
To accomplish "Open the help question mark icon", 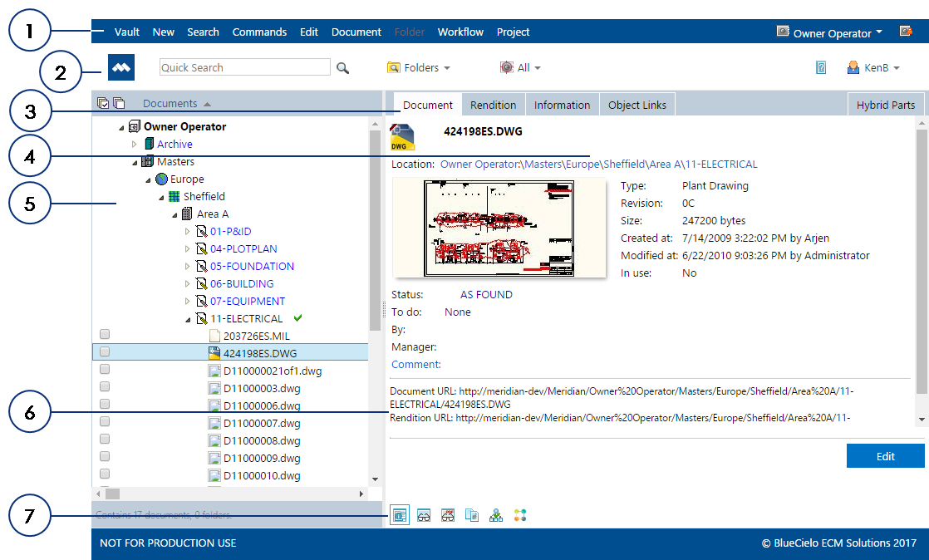I will click(x=821, y=67).
